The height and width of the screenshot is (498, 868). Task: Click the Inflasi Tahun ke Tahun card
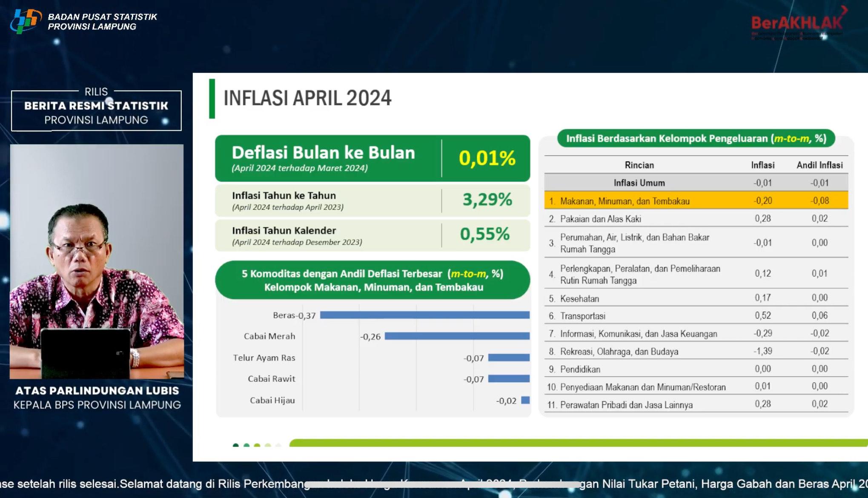tap(372, 200)
